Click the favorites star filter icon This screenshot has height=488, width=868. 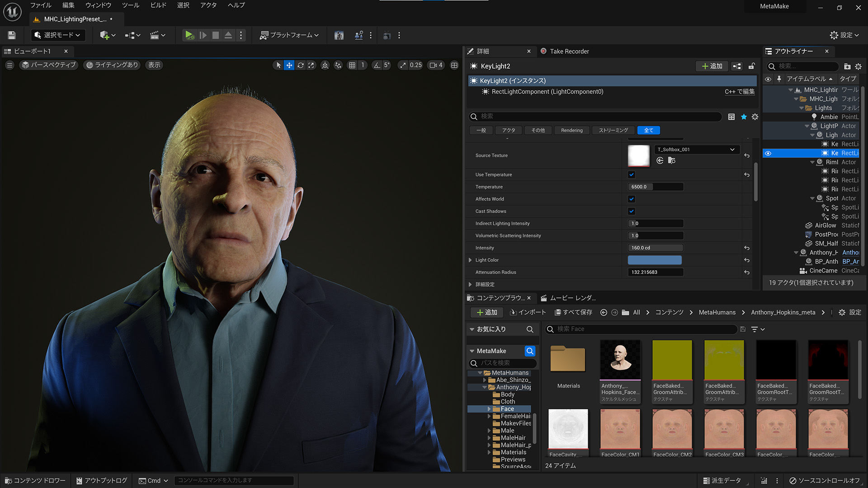[x=744, y=117]
